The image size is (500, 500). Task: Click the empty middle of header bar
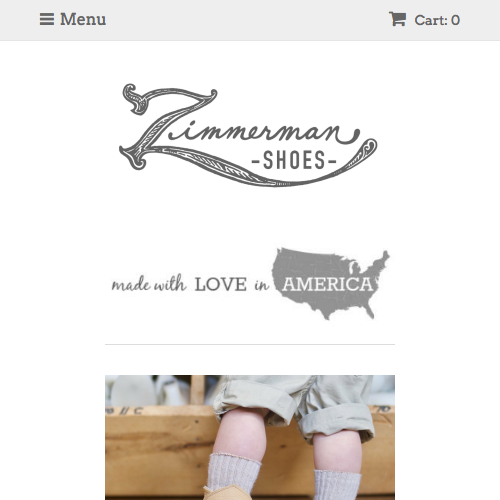(x=247, y=20)
